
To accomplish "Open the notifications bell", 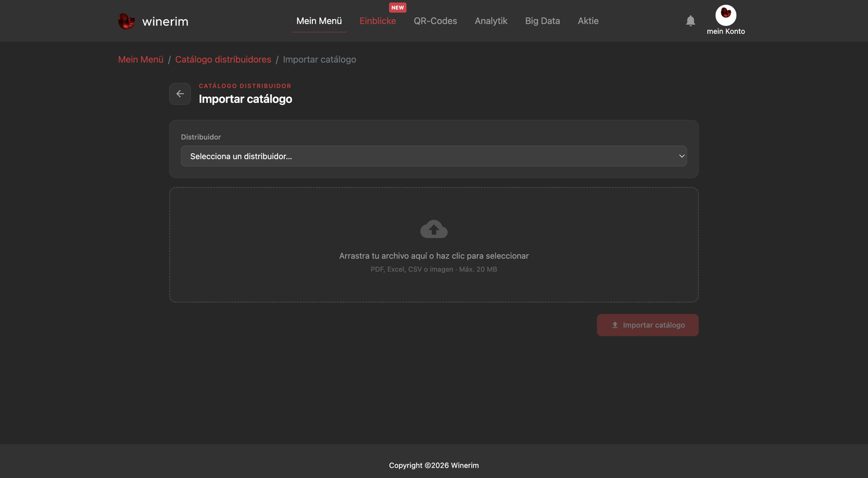I will pyautogui.click(x=690, y=21).
